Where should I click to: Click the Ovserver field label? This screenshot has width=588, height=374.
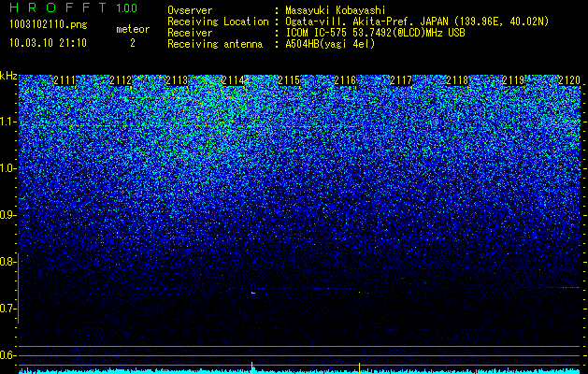click(190, 10)
